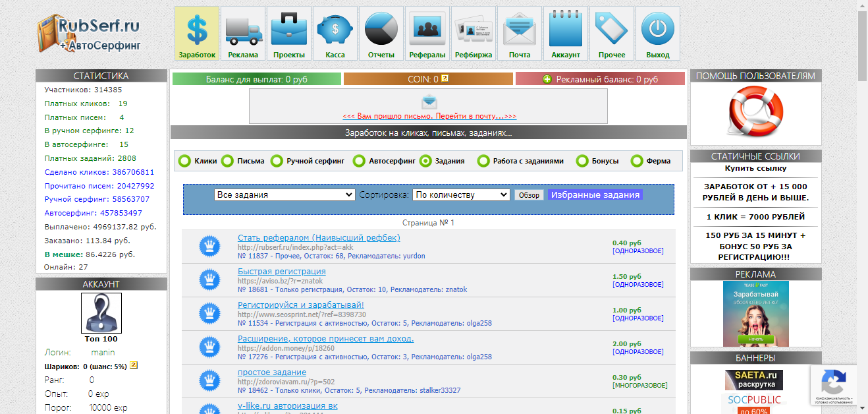Screen dimensions: 868x414
Task: Open the простое задание task link
Action: (x=272, y=372)
